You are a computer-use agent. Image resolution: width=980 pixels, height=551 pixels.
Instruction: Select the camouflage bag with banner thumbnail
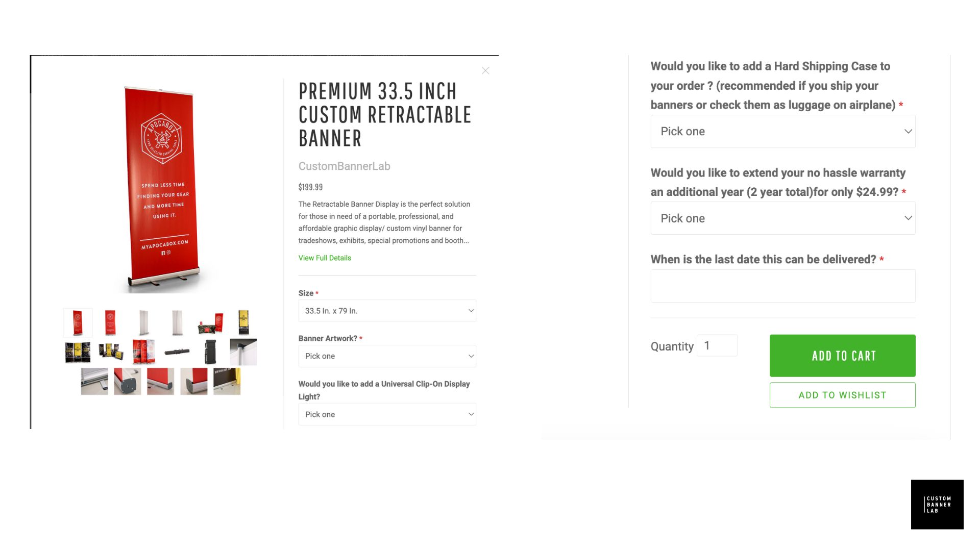tap(210, 323)
